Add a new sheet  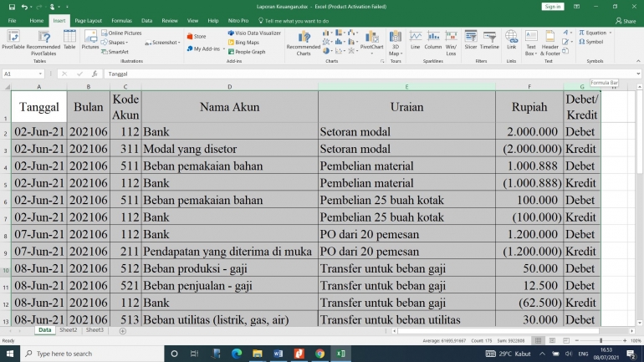122,331
